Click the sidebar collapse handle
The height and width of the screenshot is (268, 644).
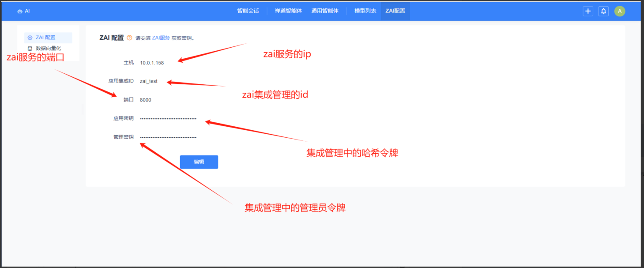[x=83, y=109]
